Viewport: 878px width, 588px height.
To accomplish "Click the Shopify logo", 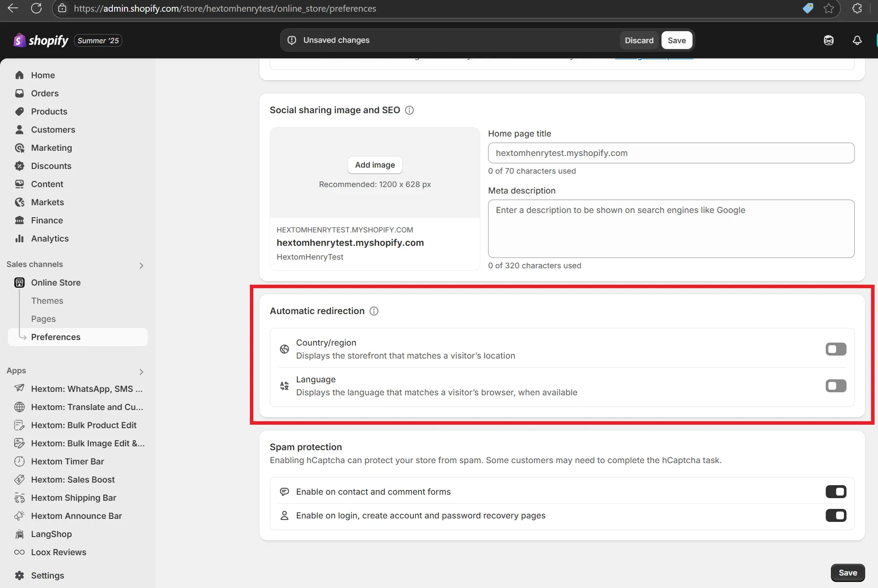I will 41,40.
